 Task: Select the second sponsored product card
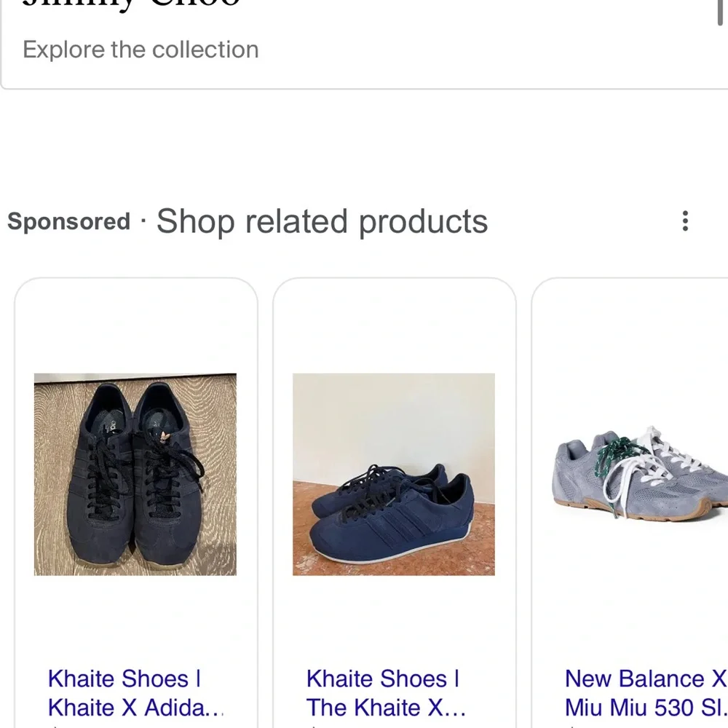(x=393, y=502)
